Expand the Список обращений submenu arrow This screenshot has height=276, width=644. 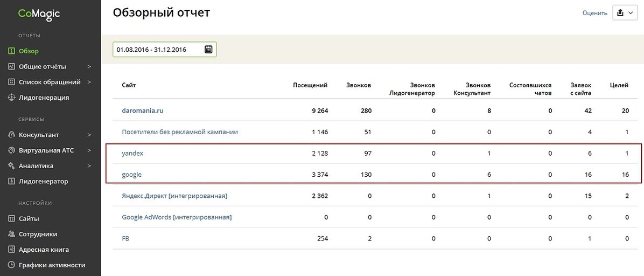click(89, 82)
